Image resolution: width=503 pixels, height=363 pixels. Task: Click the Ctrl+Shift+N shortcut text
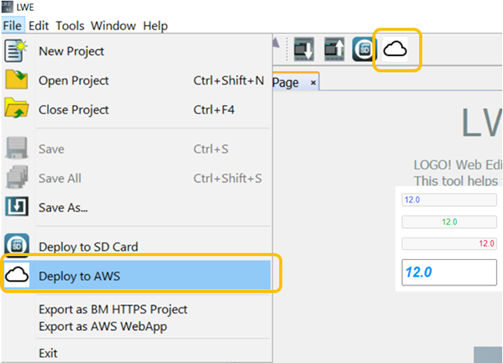pos(229,80)
